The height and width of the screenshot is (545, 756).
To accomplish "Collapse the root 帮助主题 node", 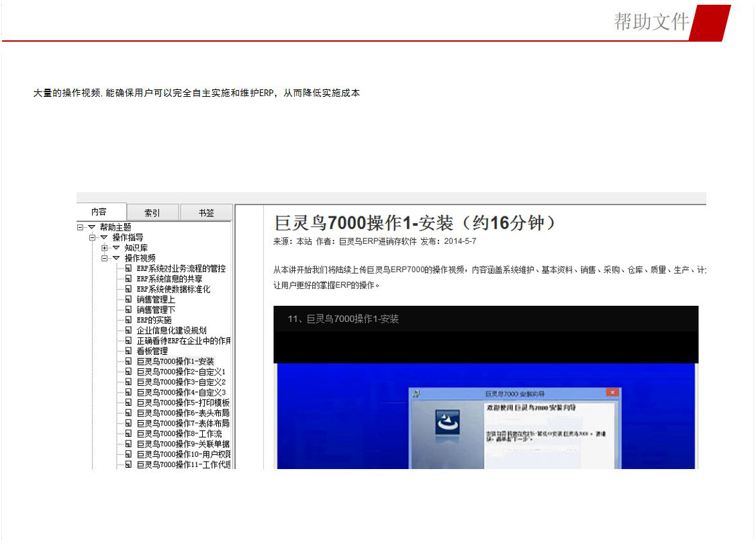I will (x=81, y=227).
